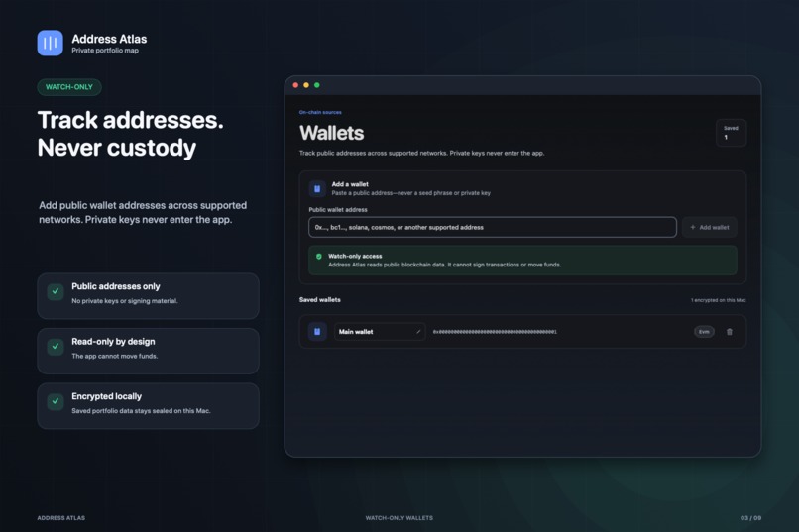Screen dimensions: 799x532
Task: Close the window with the red button
Action: coord(295,85)
